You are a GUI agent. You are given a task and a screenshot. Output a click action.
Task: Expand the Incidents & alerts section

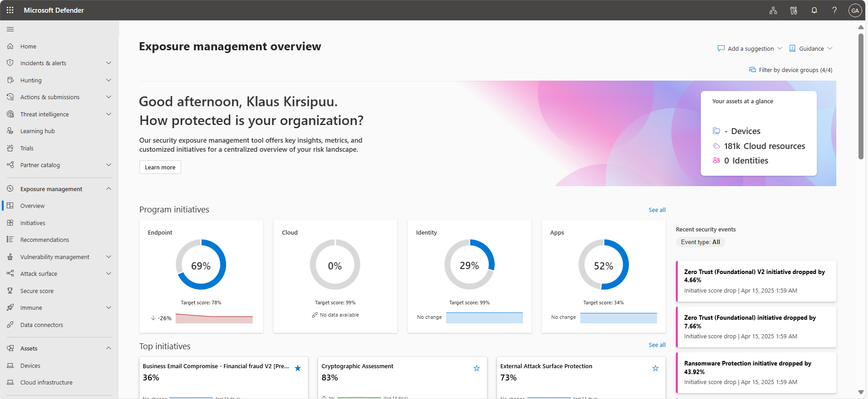(x=109, y=63)
